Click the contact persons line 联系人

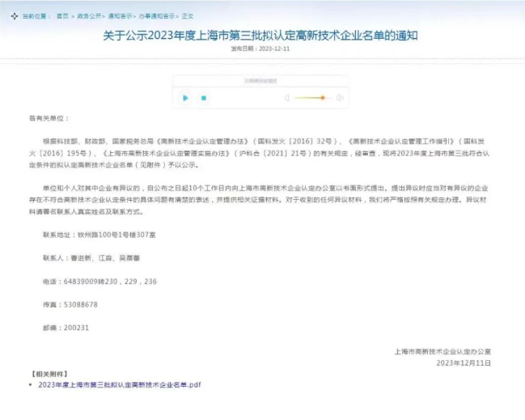coord(91,258)
